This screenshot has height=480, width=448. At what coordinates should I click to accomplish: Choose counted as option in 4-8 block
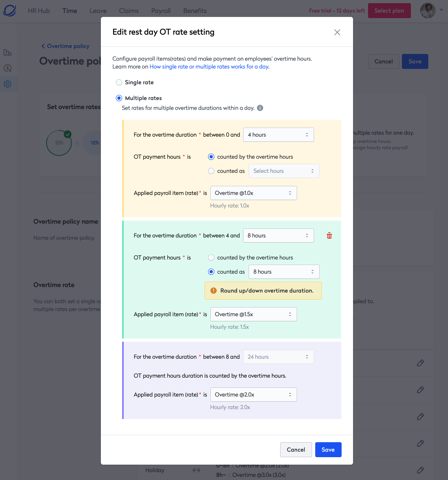211,272
